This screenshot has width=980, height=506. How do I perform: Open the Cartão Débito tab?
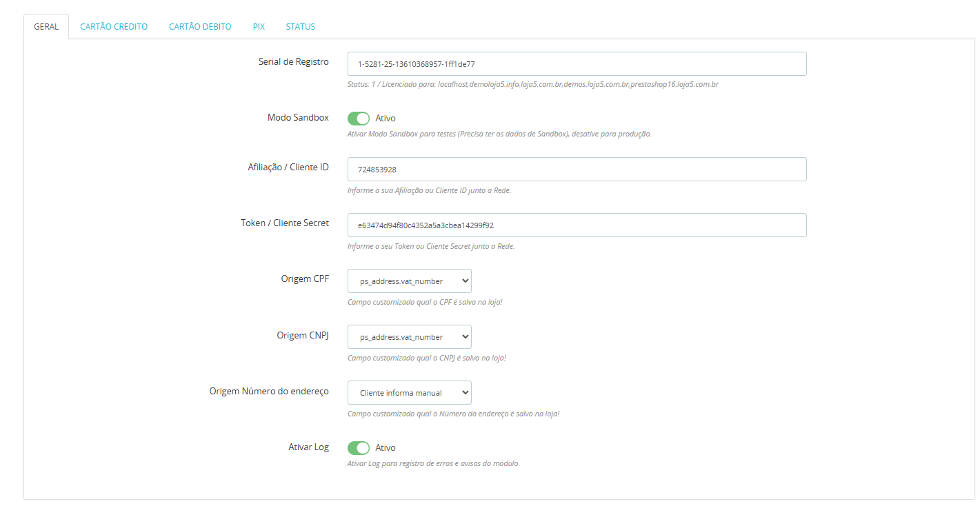tap(200, 27)
